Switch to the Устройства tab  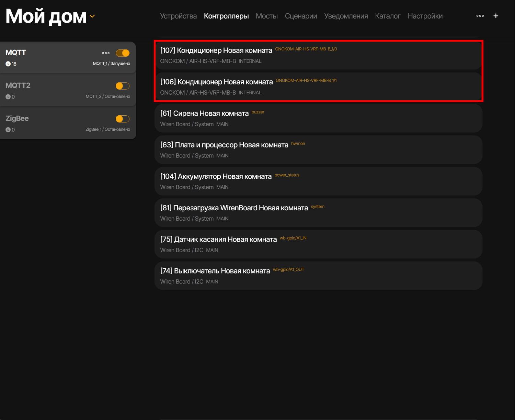click(178, 16)
